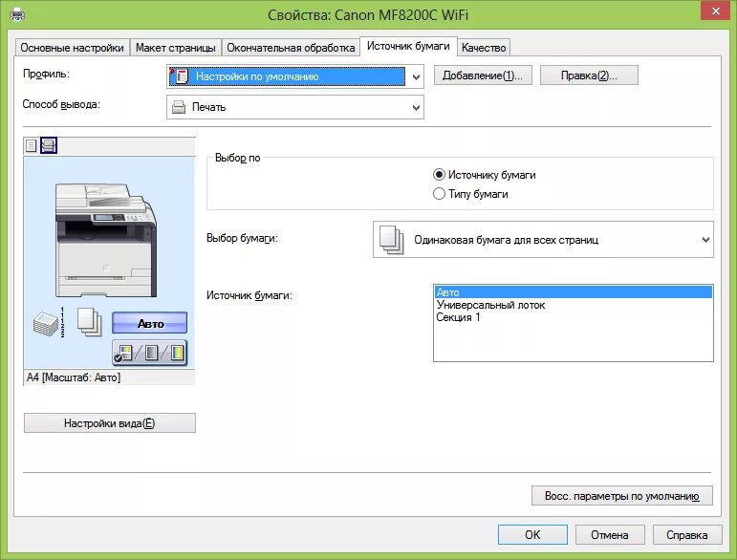Switch to the Основные настройки tab
The width and height of the screenshot is (737, 560).
72,48
